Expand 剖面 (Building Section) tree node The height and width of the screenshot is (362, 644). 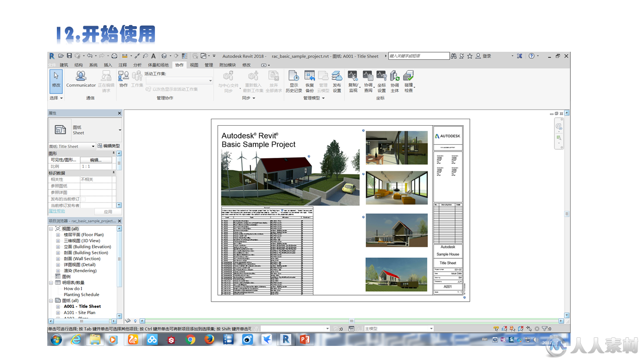pos(58,253)
